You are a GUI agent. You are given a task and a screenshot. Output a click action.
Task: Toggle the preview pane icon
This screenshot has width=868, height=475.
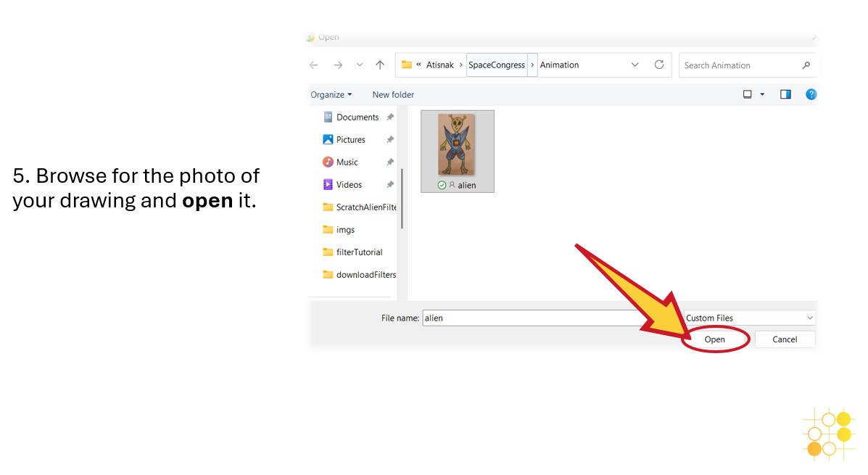pyautogui.click(x=785, y=94)
